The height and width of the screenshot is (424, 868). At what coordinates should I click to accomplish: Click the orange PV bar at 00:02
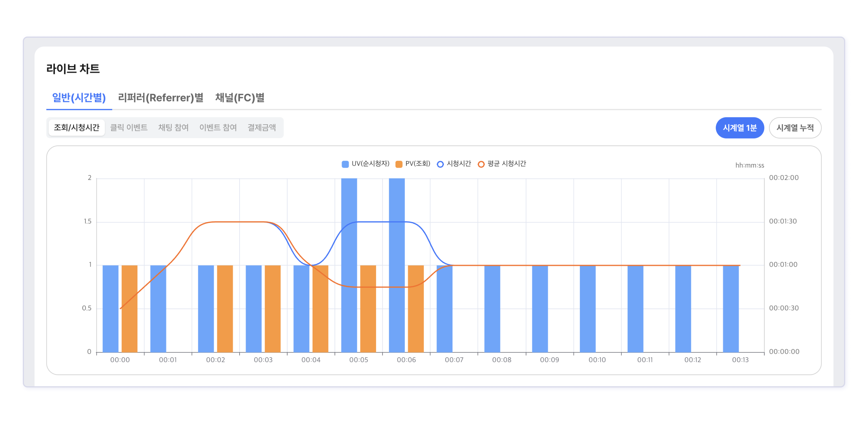[225, 309]
